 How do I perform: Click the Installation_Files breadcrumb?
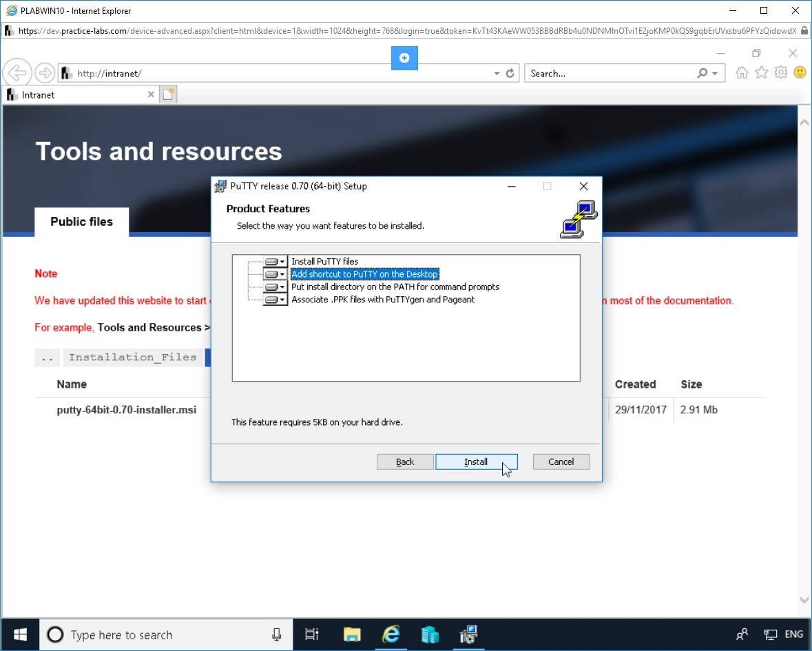[132, 358]
